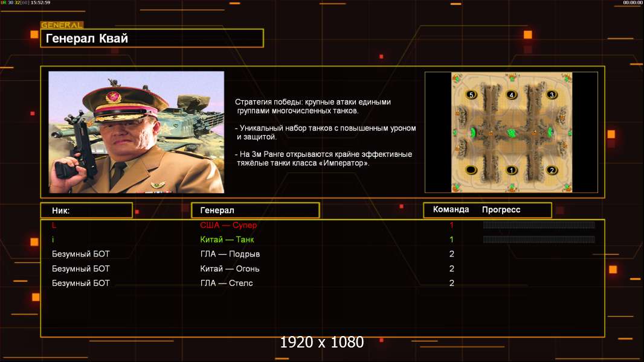Screen dimensions: 644x362
Task: Click team number 2 in the ГЛА — Подрыв row
Action: (452, 254)
